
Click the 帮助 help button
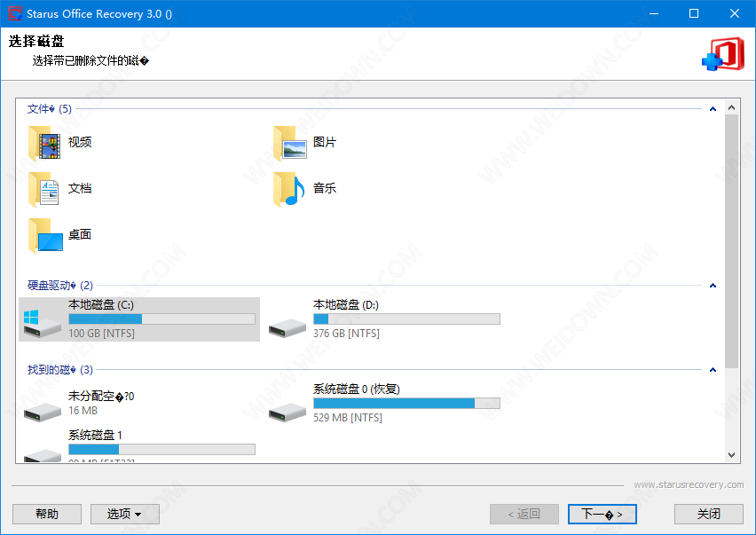[47, 515]
